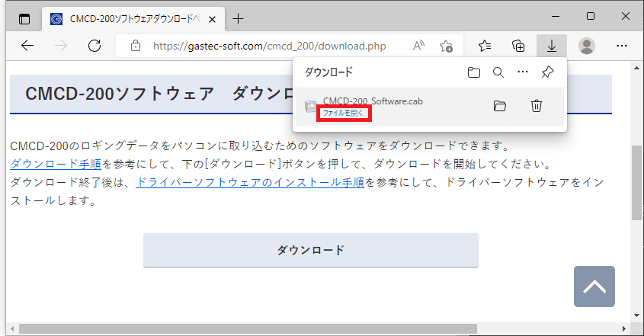Add this page to favorites
644x336 pixels.
coord(446,46)
